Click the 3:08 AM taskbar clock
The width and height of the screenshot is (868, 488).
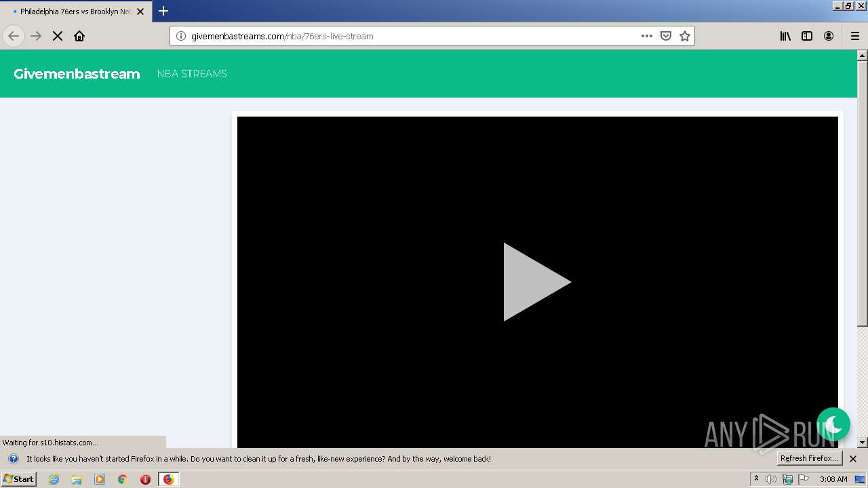(833, 479)
